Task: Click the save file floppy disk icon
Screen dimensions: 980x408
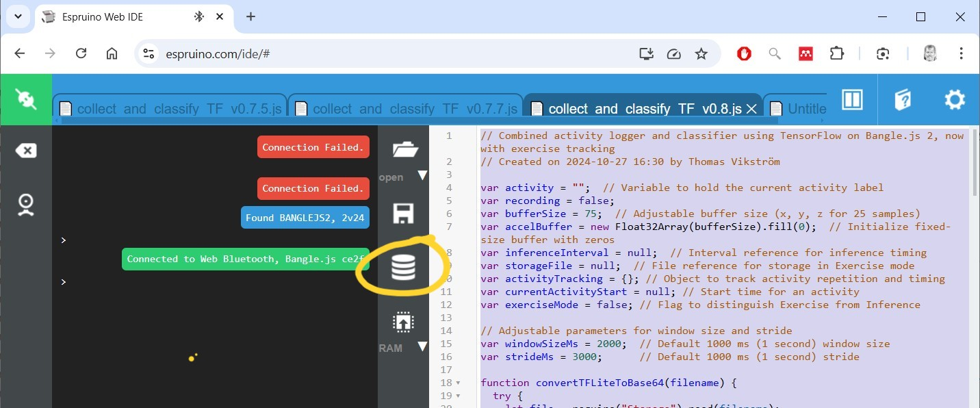Action: coord(404,213)
